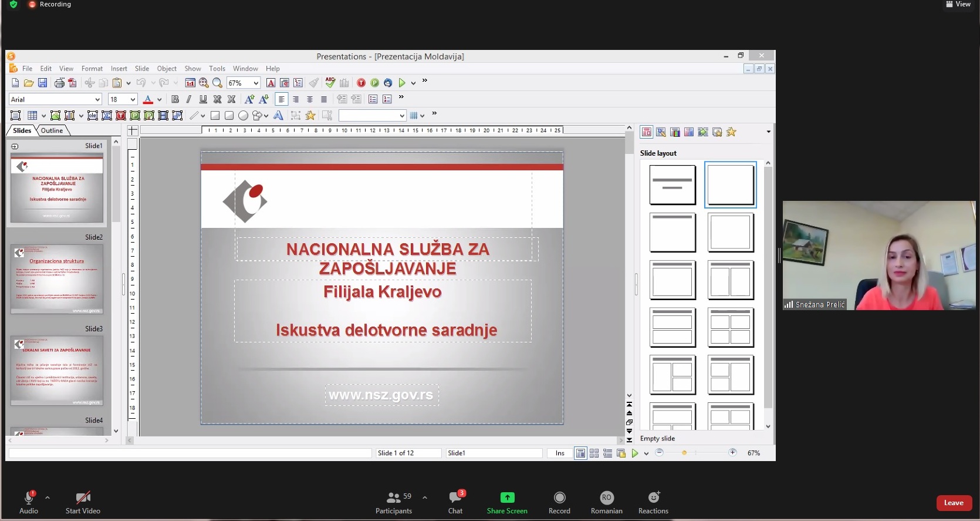Click the zoom slider handle in status bar
Viewport: 980px width, 521px height.
tap(684, 453)
